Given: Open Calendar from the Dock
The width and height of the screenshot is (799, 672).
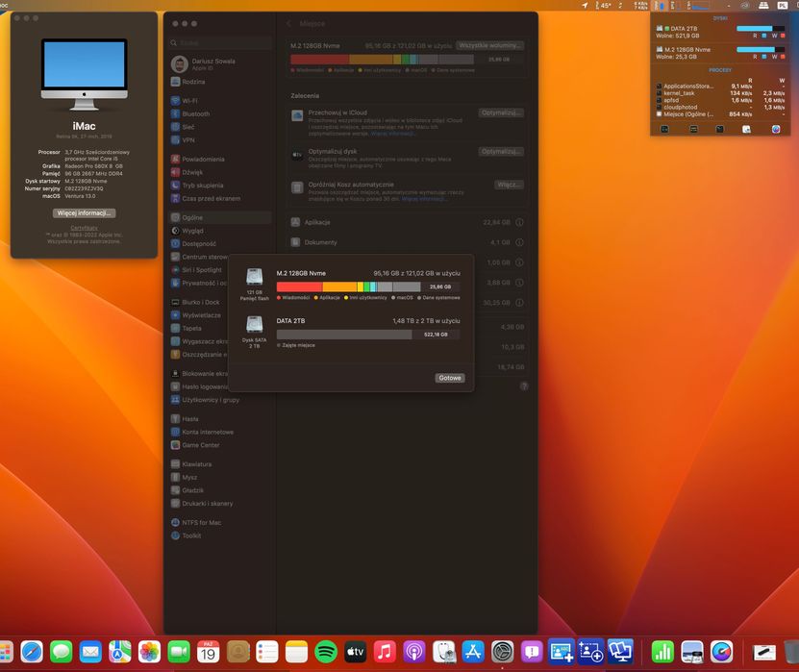Looking at the screenshot, I should tap(208, 652).
